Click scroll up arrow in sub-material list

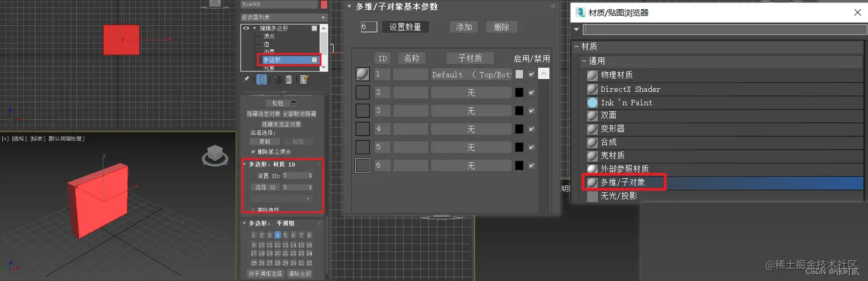click(x=544, y=73)
